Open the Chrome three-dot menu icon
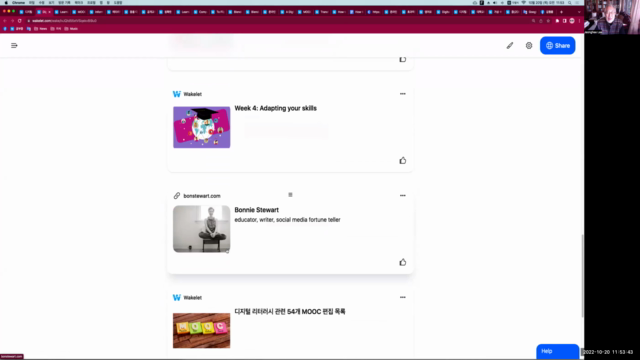Image resolution: width=640 pixels, height=360 pixels. [579, 20]
